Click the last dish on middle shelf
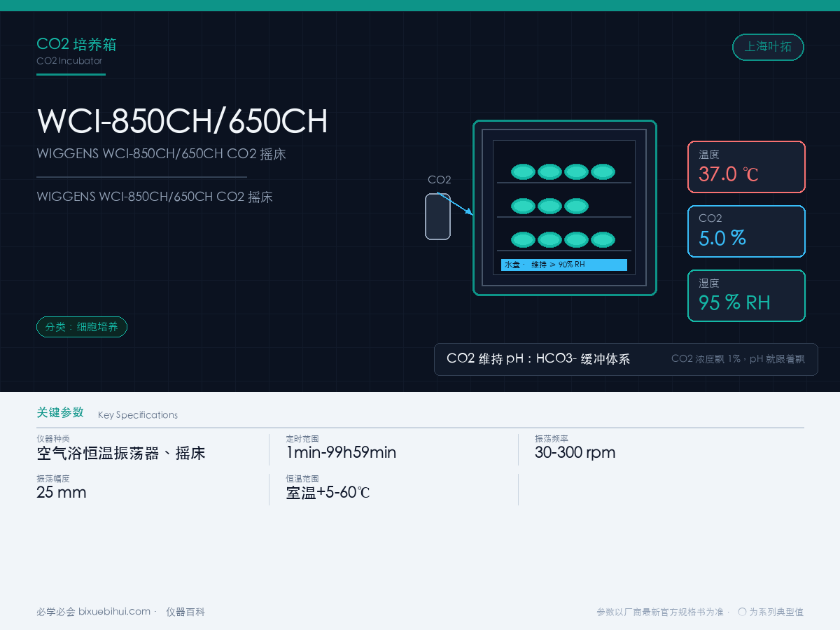The width and height of the screenshot is (840, 630). [576, 206]
